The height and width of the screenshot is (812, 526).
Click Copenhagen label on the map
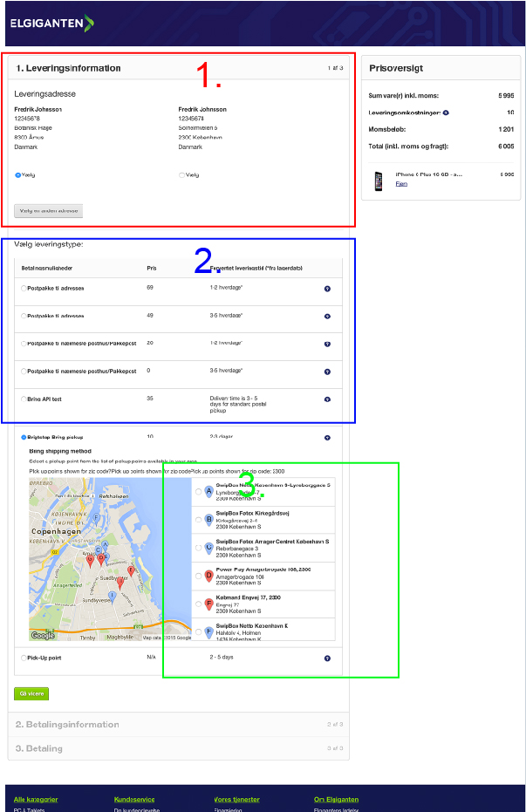(56, 531)
